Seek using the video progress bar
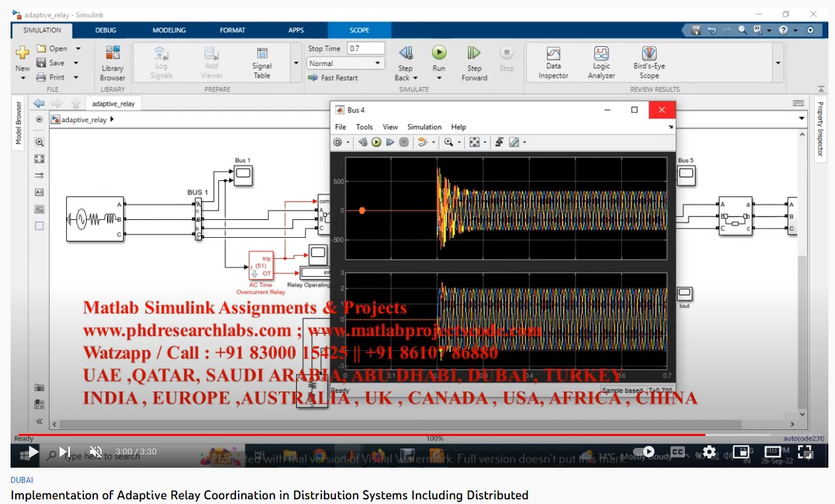 (x=397, y=435)
